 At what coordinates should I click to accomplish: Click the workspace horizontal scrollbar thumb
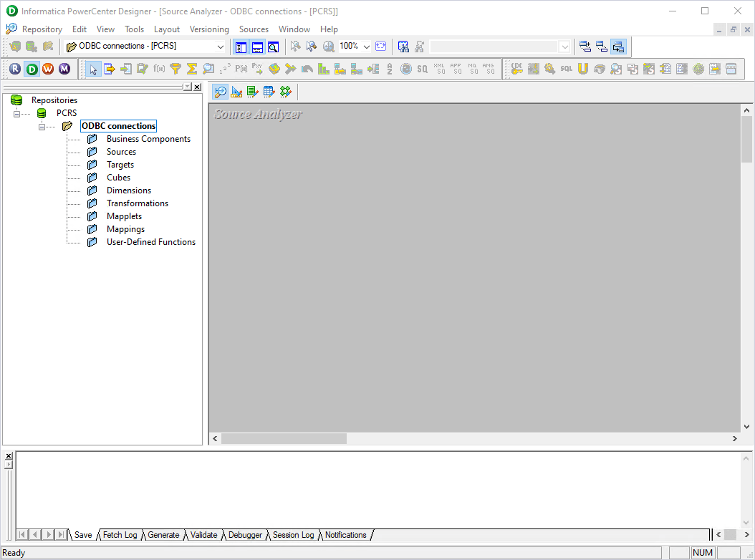pyautogui.click(x=284, y=439)
